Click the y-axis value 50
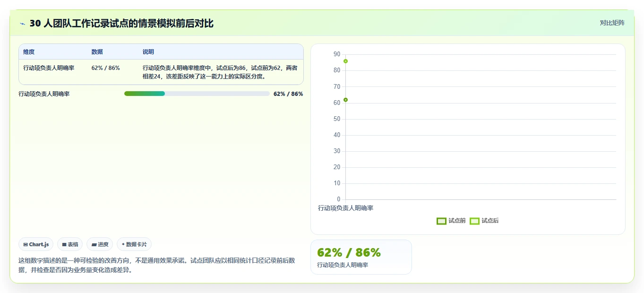644x293 pixels. (337, 119)
